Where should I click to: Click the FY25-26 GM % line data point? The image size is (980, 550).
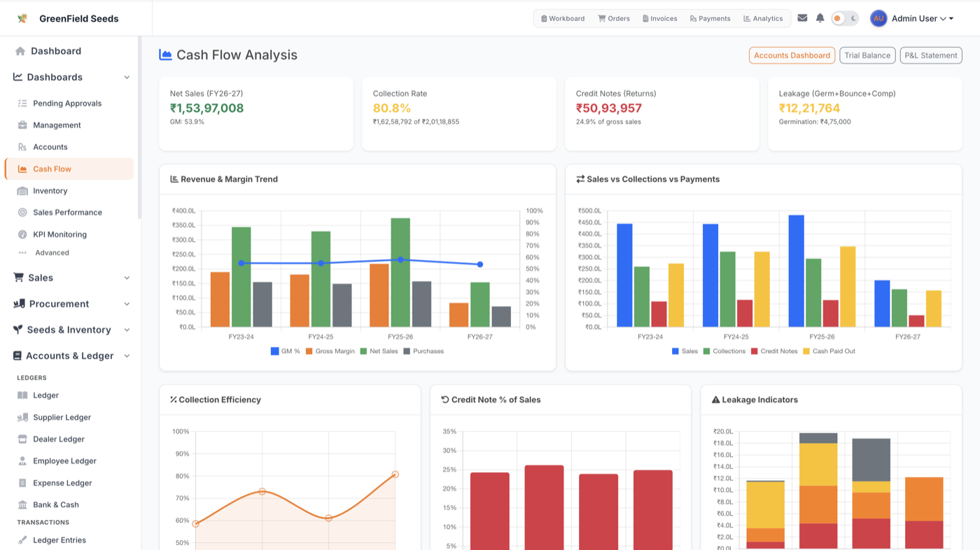point(400,260)
